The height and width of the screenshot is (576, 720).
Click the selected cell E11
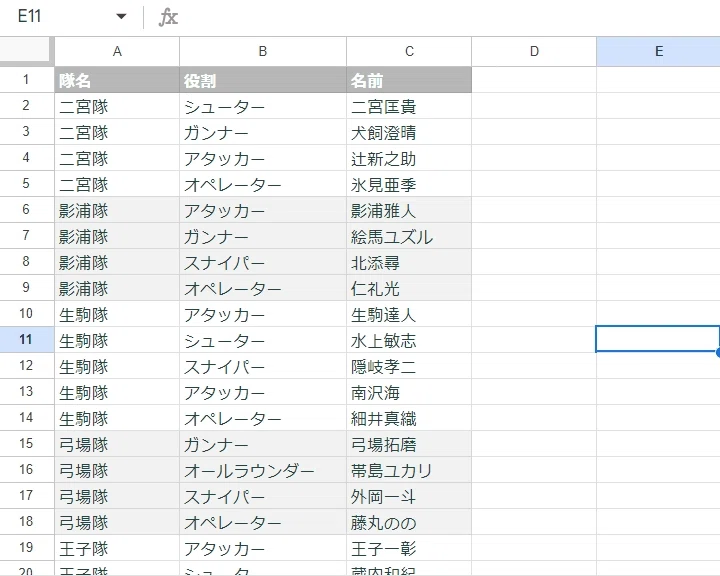pyautogui.click(x=658, y=339)
